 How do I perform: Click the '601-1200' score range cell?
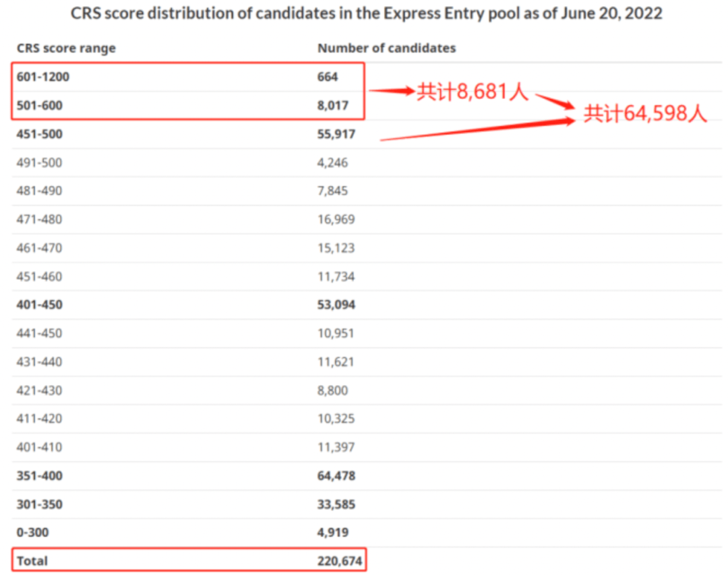point(42,77)
